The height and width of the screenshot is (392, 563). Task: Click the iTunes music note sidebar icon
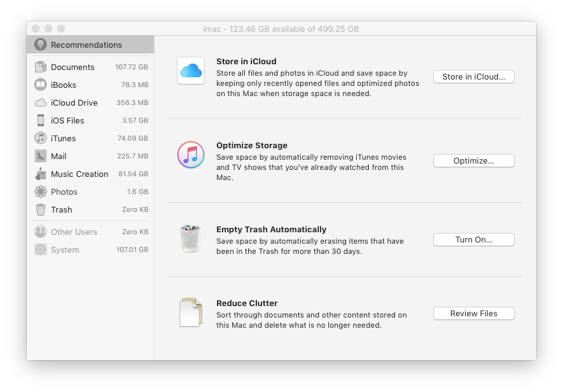[40, 138]
